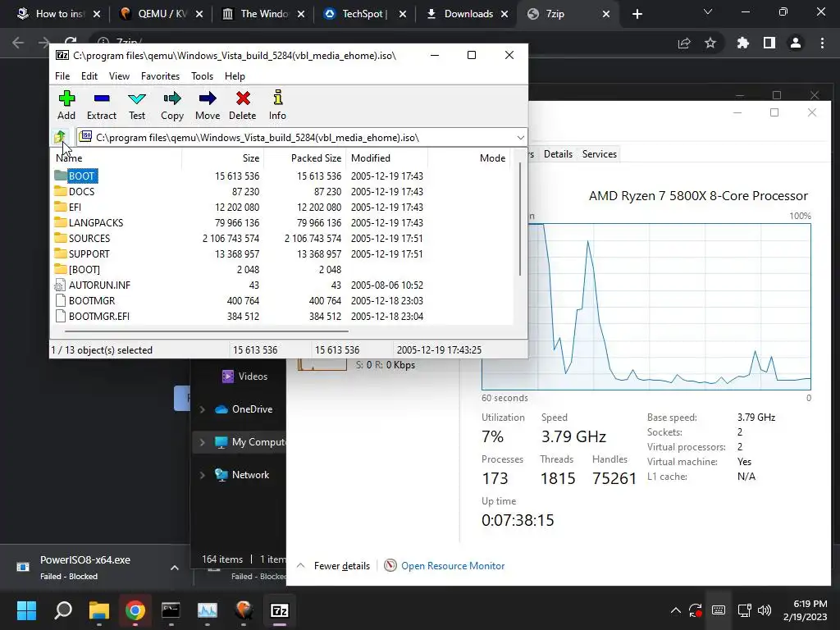The height and width of the screenshot is (630, 840).
Task: Click the red Delete icon
Action: point(243,105)
